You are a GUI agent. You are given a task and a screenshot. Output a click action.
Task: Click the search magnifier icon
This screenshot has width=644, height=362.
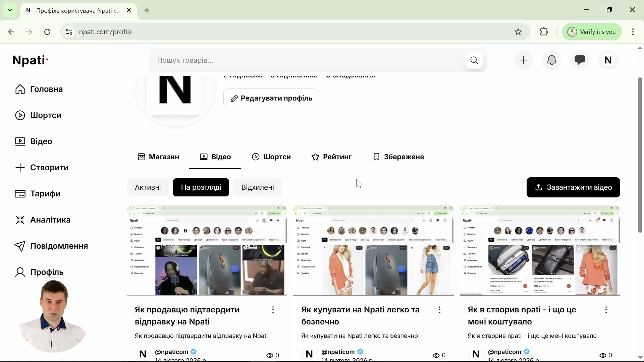[x=474, y=60]
